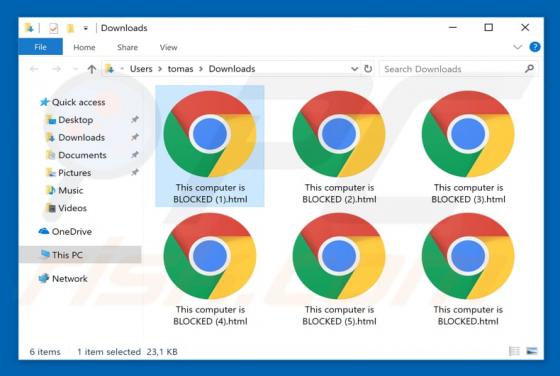This screenshot has height=376, width=560.
Task: Click the help question mark icon
Action: (x=535, y=47)
